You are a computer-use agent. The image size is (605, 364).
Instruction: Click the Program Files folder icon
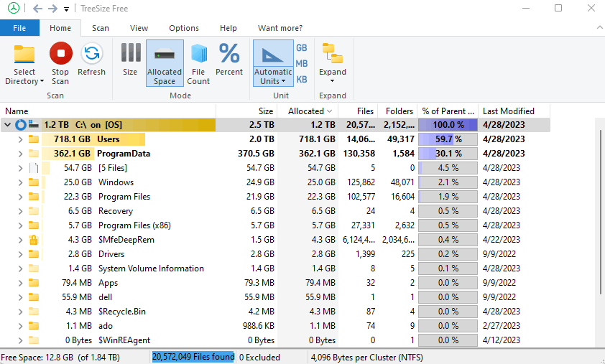click(x=34, y=196)
